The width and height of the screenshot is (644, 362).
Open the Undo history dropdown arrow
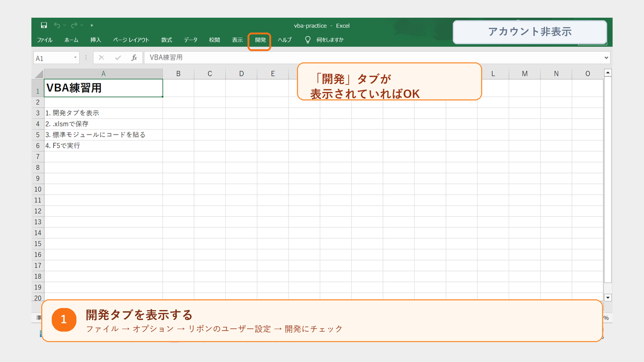(x=64, y=25)
